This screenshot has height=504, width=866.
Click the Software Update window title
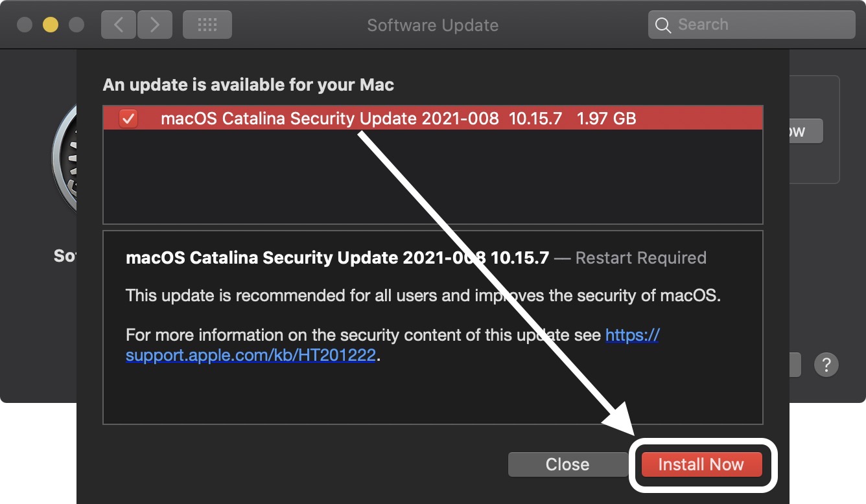432,25
